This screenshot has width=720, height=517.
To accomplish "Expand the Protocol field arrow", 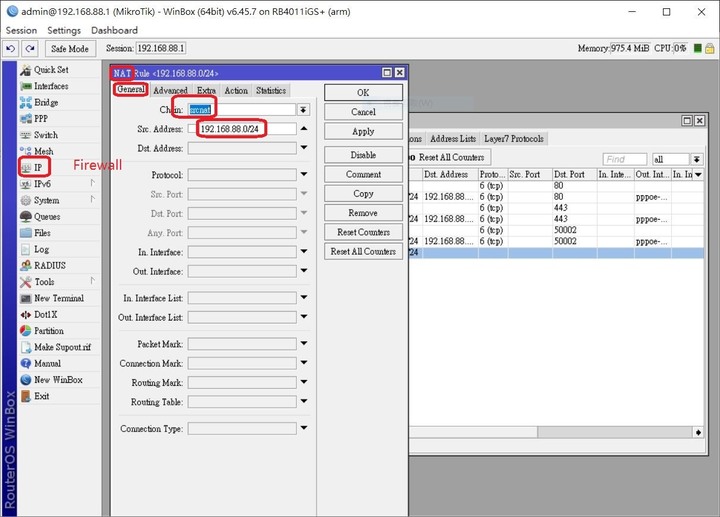I will tap(304, 174).
